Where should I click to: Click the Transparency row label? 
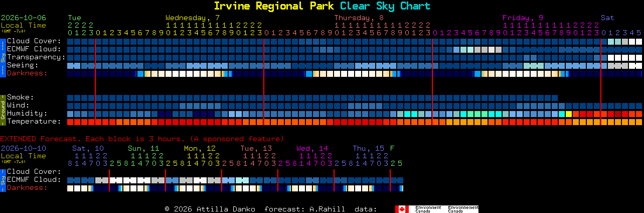36,57
